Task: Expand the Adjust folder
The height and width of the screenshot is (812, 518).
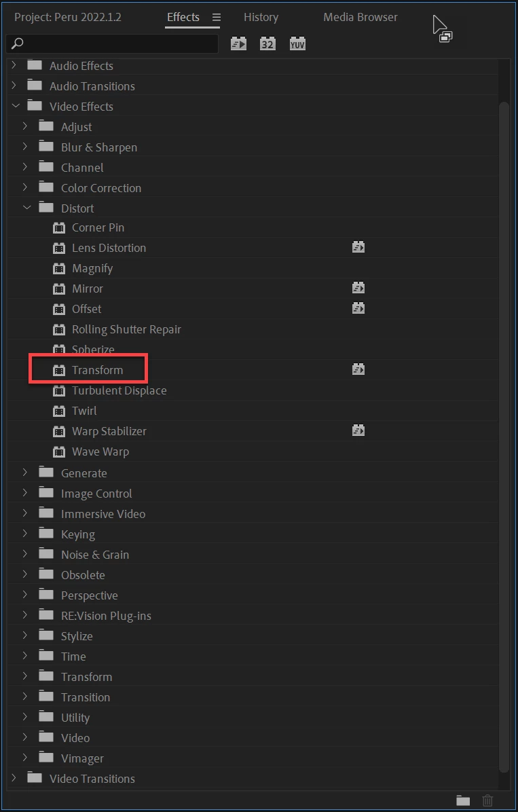Action: coord(25,127)
